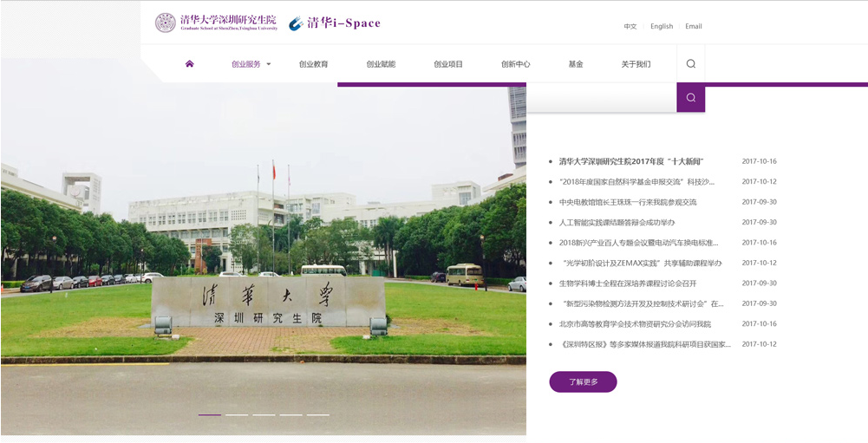Viewport: 868px width, 443px height.
Task: Open the Email link in header
Action: (694, 27)
